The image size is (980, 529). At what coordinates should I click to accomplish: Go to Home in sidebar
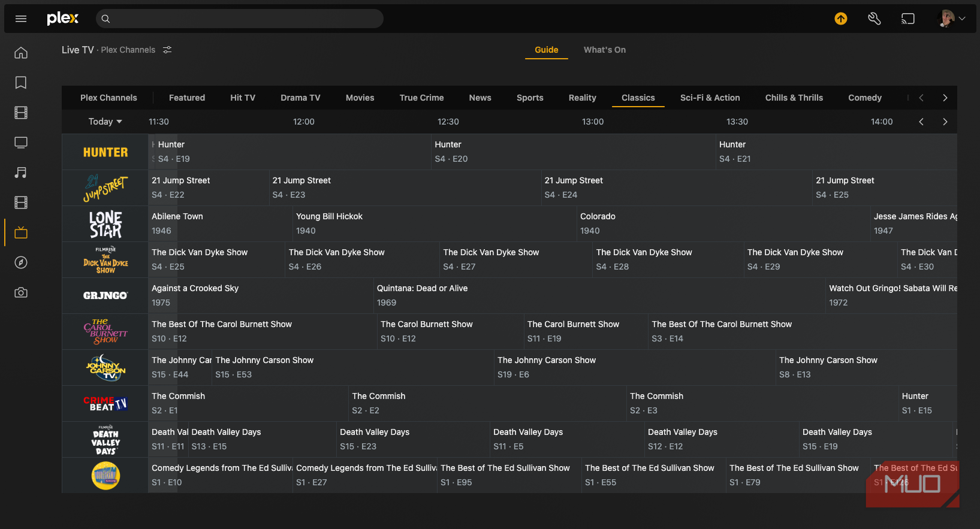[x=21, y=53]
